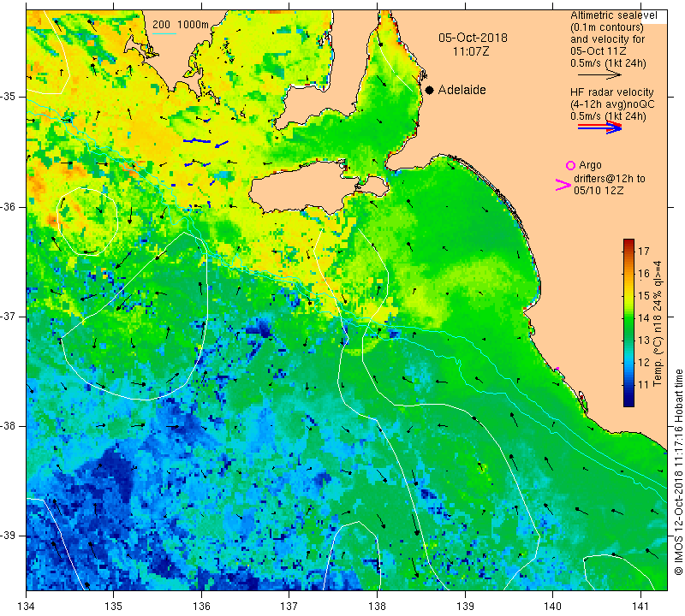
Task: Click the black Adelaide city marker dot
Action: 430,90
